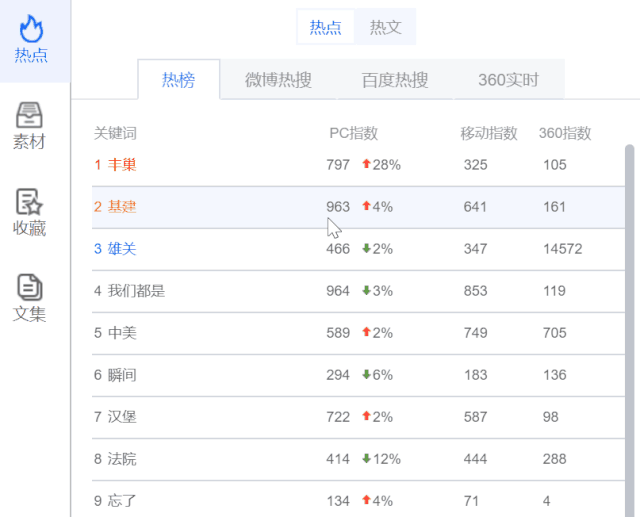Open keyword 雄关 link

122,249
